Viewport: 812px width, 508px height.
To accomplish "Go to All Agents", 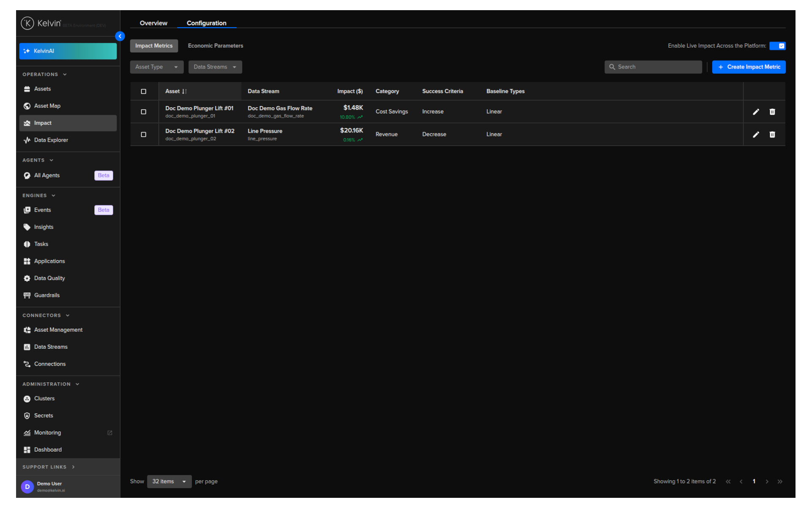I will click(x=68, y=175).
